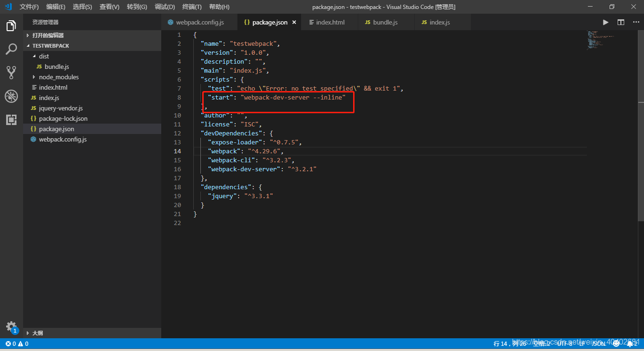
Task: Collapse the TESTWEBPACK folder section
Action: click(x=92, y=46)
